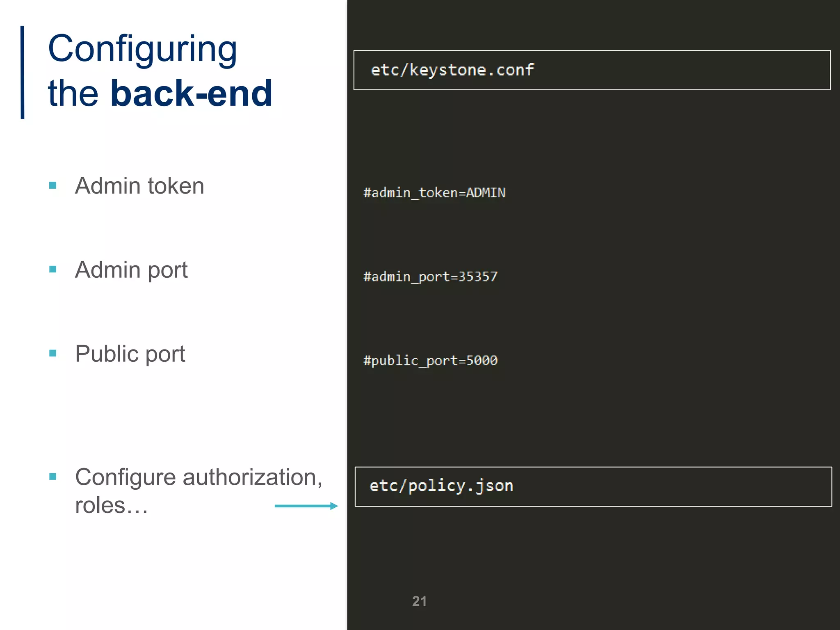
Task: Click the #admin_port=35357 config line
Action: [x=430, y=277]
